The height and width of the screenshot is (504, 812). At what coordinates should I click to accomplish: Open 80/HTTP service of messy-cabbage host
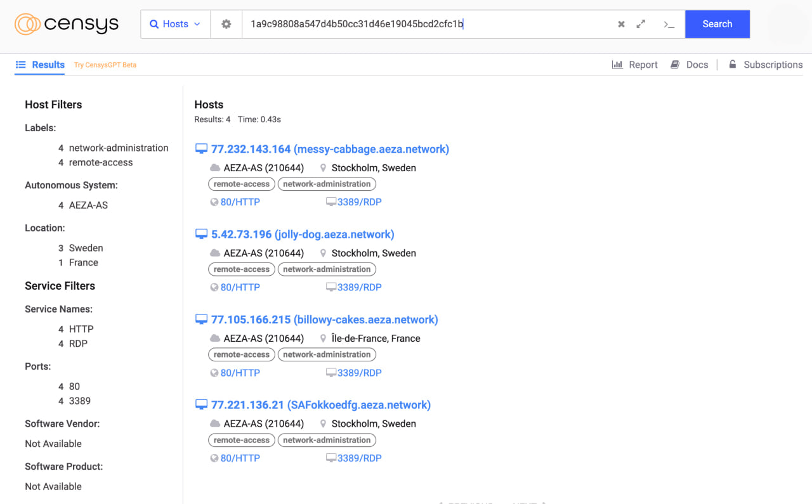click(x=240, y=202)
